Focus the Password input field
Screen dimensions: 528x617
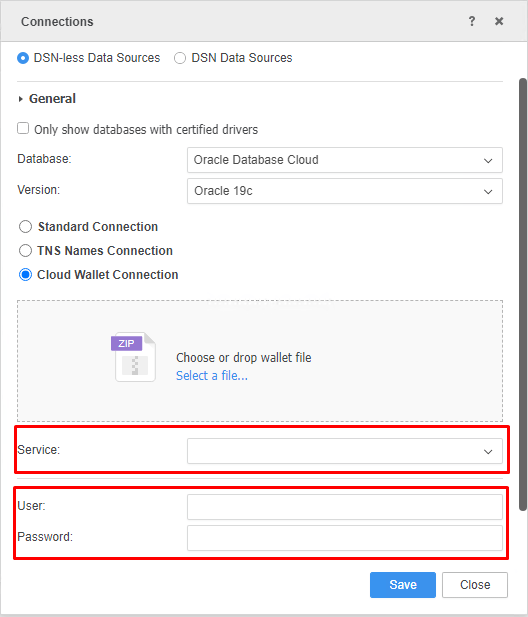tap(345, 538)
